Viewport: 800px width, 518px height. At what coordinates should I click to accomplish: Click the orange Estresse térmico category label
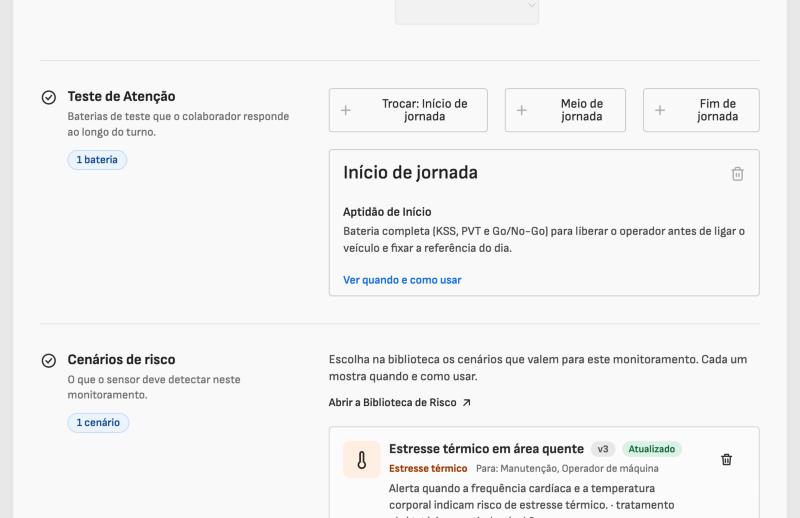point(428,468)
